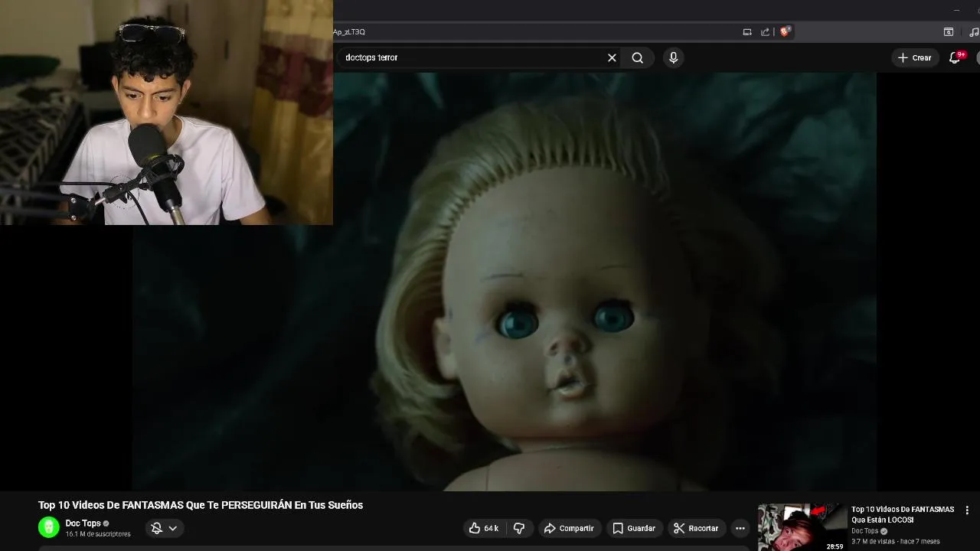Clear the search box with the X

(612, 57)
